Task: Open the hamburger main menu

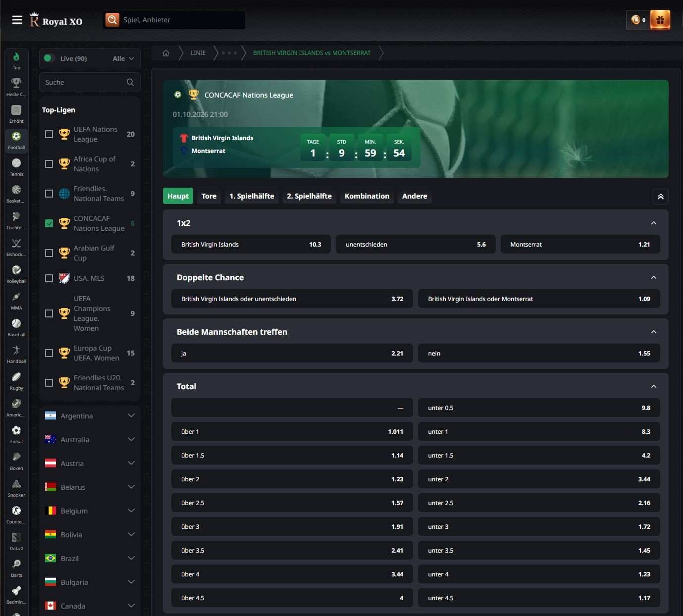Action: point(17,20)
